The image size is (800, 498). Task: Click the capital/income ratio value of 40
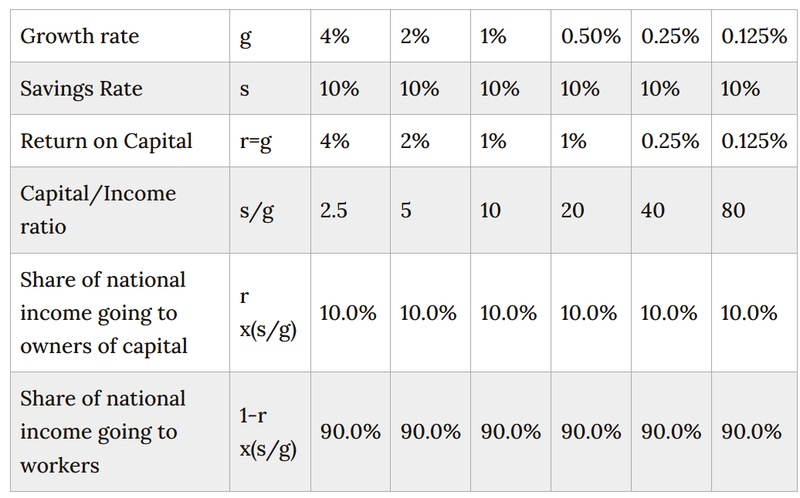(x=654, y=211)
